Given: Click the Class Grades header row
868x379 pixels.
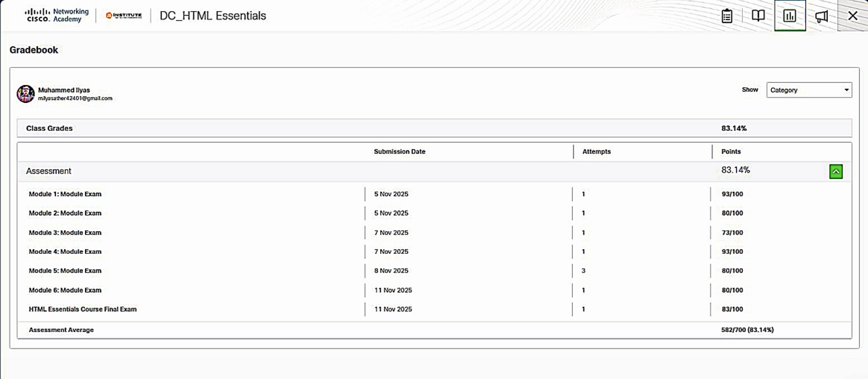Looking at the screenshot, I should (x=434, y=128).
